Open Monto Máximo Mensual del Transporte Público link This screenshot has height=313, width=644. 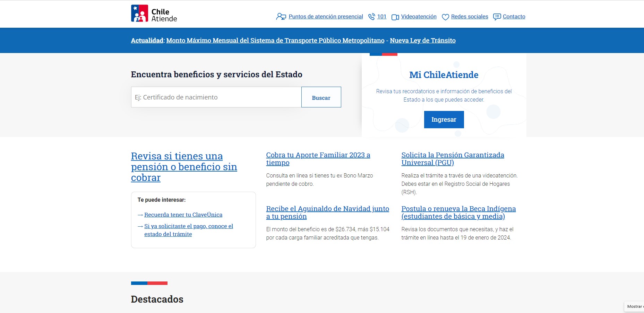275,41
